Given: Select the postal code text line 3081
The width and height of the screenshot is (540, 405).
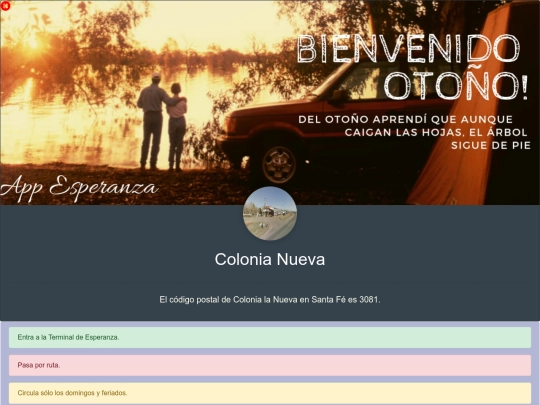Looking at the screenshot, I should tap(270, 300).
